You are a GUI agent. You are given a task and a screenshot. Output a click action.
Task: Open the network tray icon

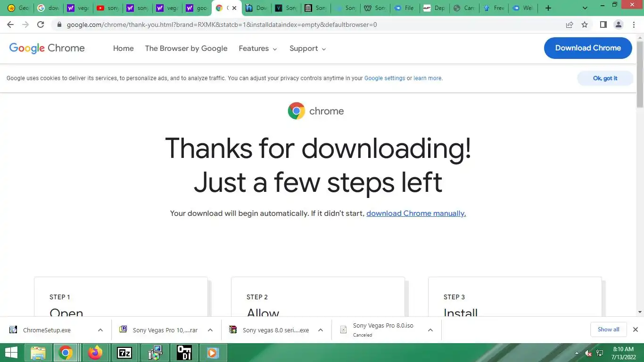[600, 353]
